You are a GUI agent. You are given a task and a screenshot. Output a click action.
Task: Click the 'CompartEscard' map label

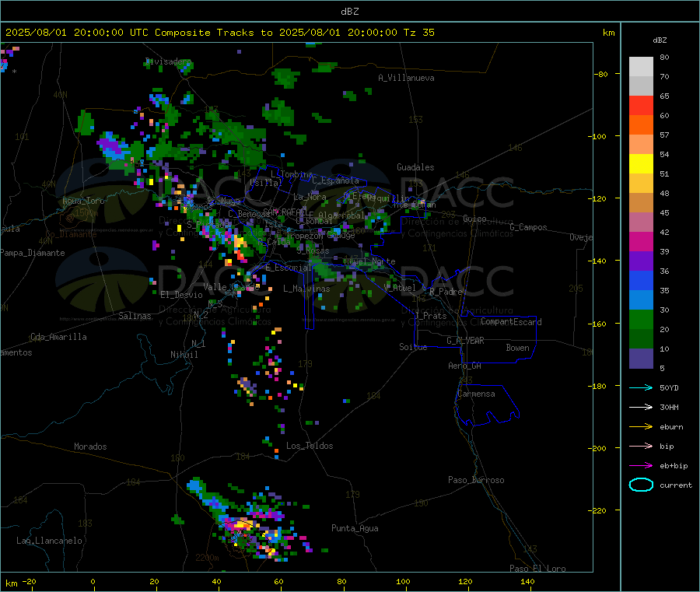pos(511,321)
